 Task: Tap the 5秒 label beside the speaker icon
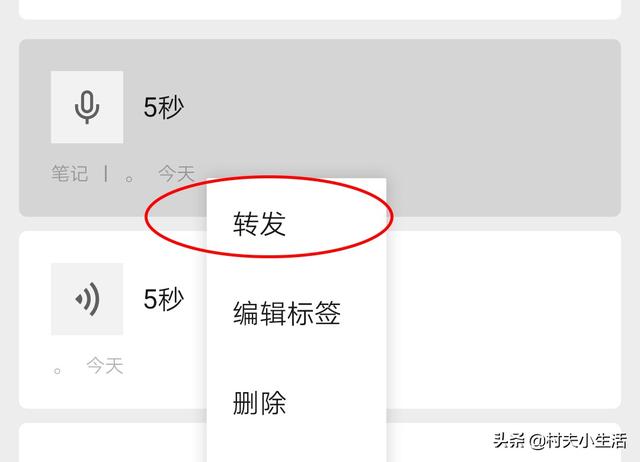(x=163, y=299)
